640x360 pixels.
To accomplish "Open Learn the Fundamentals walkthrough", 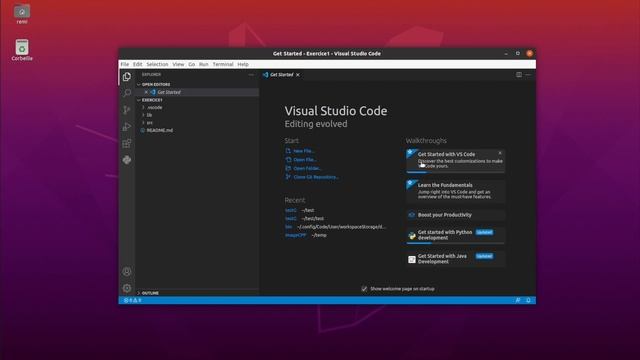I will pyautogui.click(x=455, y=191).
